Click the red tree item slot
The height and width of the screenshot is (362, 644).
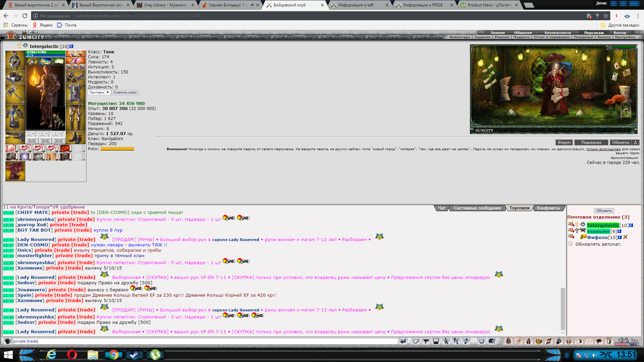[x=15, y=171]
